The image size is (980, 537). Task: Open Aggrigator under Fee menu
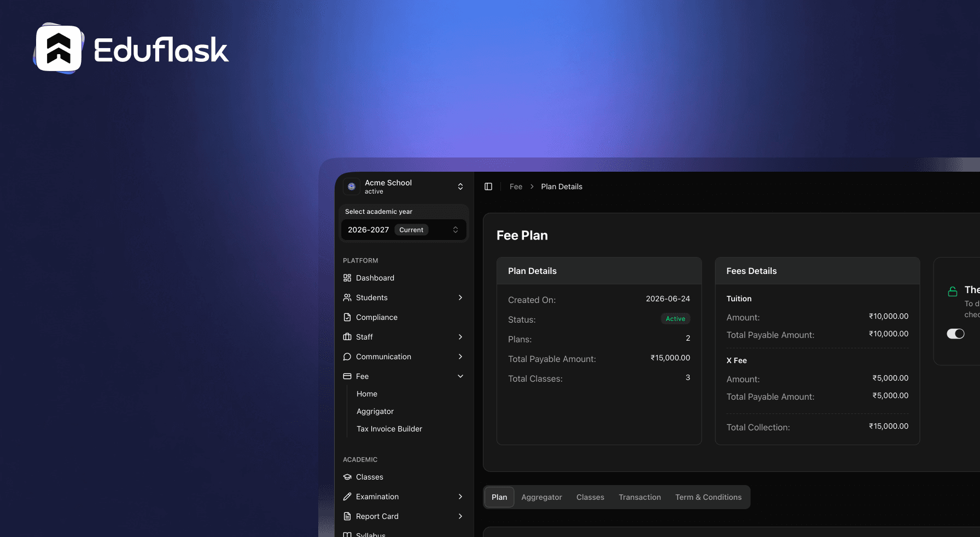[x=375, y=411]
